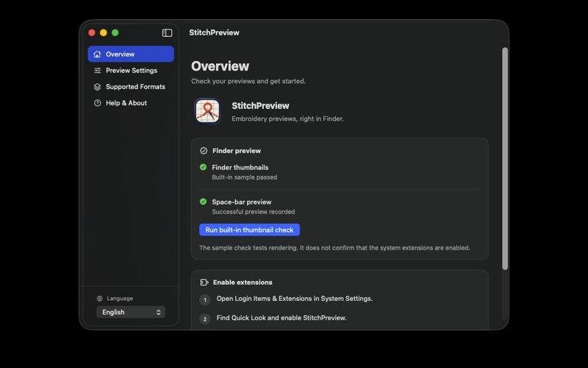Open Preview Settings in sidebar
The height and width of the screenshot is (368, 588).
click(x=131, y=71)
